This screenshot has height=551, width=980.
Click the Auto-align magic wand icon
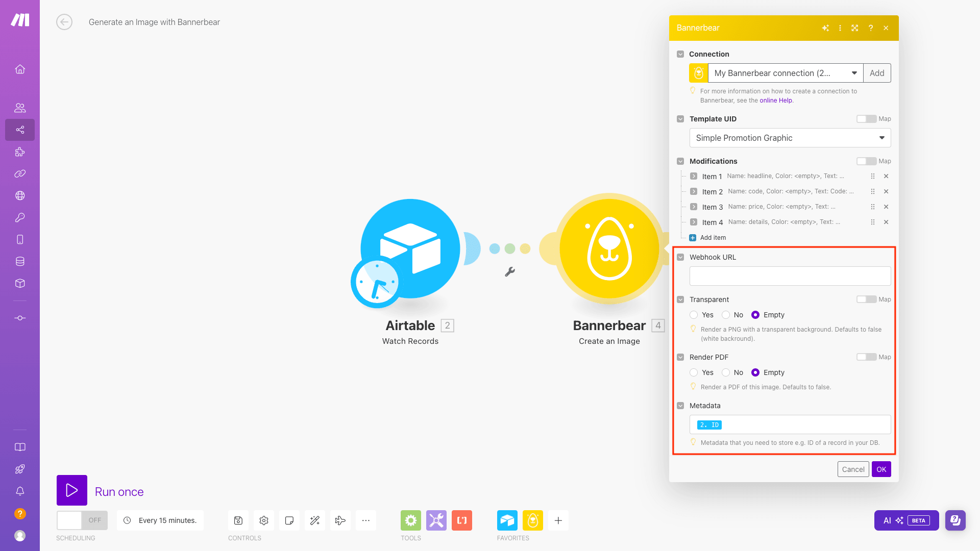[x=314, y=520]
